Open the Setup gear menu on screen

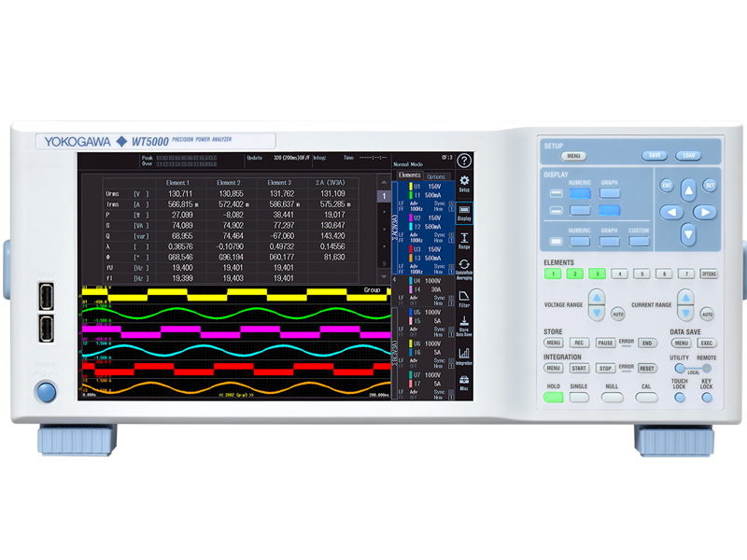(464, 183)
